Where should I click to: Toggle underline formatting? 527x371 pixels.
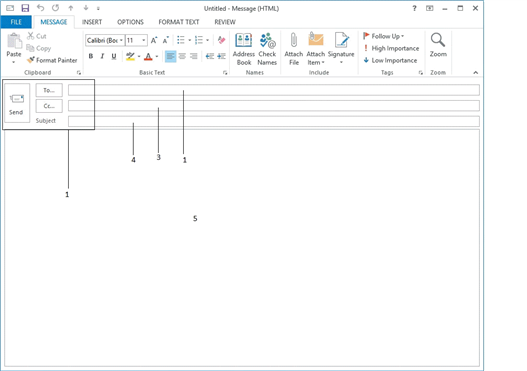point(114,56)
